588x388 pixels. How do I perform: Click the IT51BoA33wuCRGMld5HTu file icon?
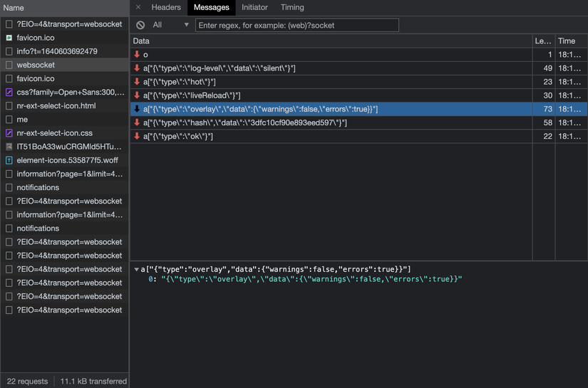coord(9,147)
